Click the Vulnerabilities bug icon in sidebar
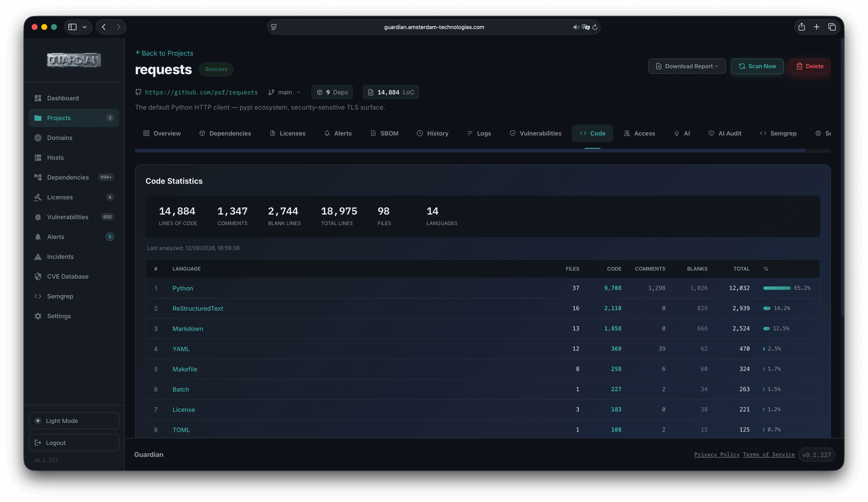Viewport: 868px width, 502px height. [x=38, y=217]
